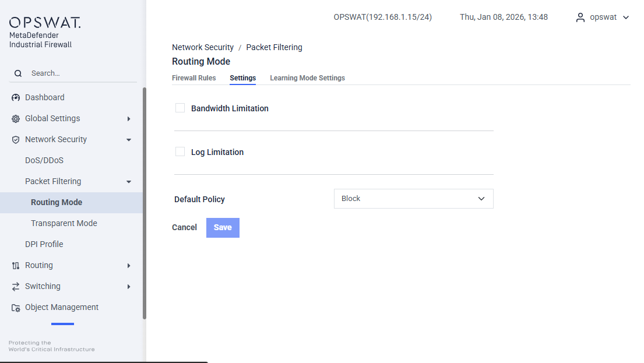This screenshot has height=363, width=644.
Task: Click Packet Filtering breadcrumb link
Action: 274,47
